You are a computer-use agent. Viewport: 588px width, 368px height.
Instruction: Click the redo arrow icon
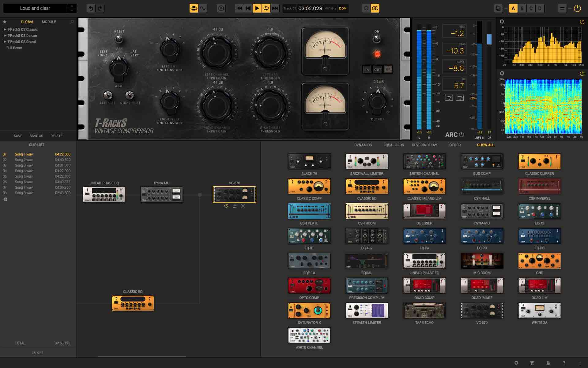tap(100, 8)
